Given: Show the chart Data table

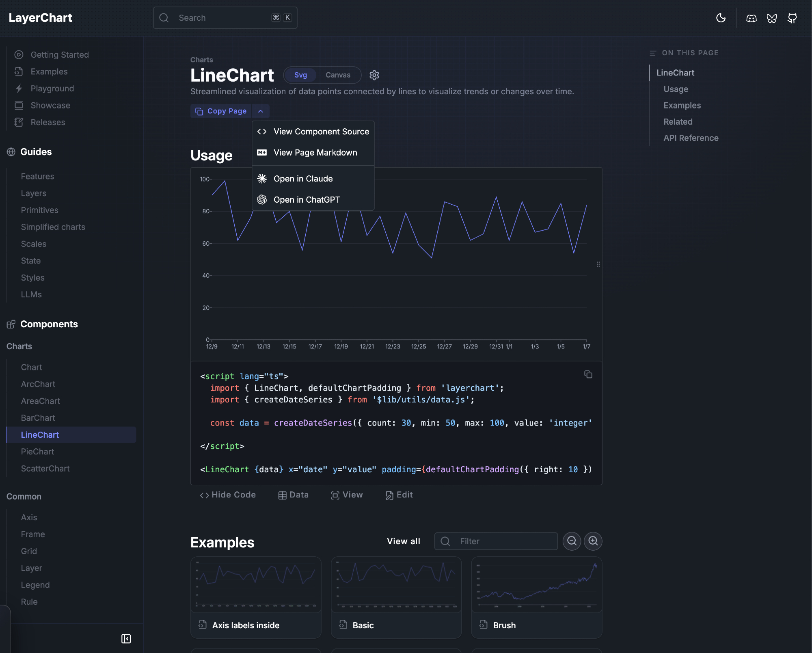Looking at the screenshot, I should click(294, 495).
